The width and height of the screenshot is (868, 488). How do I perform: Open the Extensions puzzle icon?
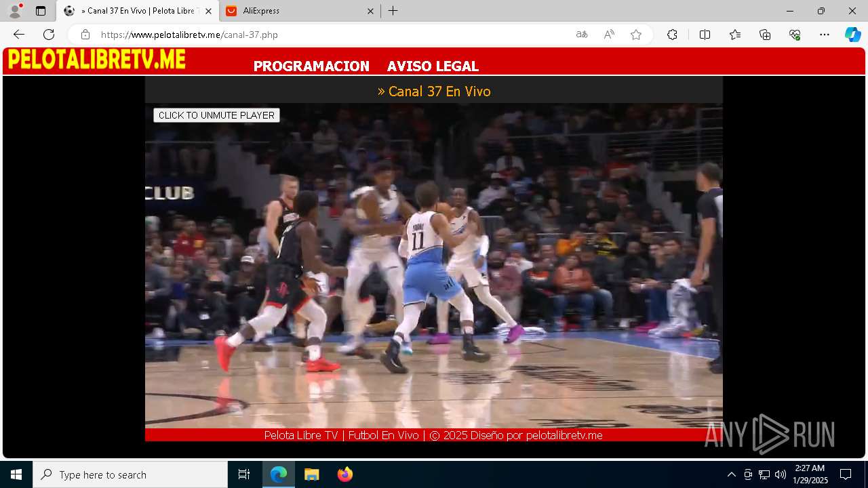click(x=672, y=35)
